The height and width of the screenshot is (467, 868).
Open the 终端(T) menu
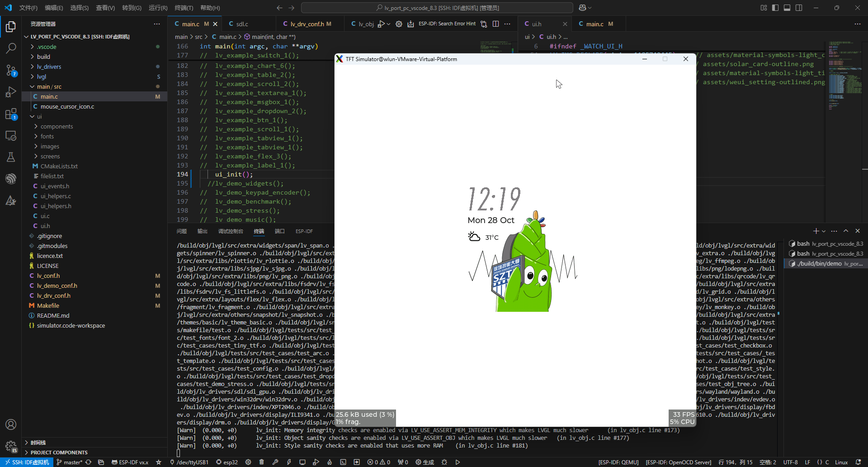[x=184, y=8]
